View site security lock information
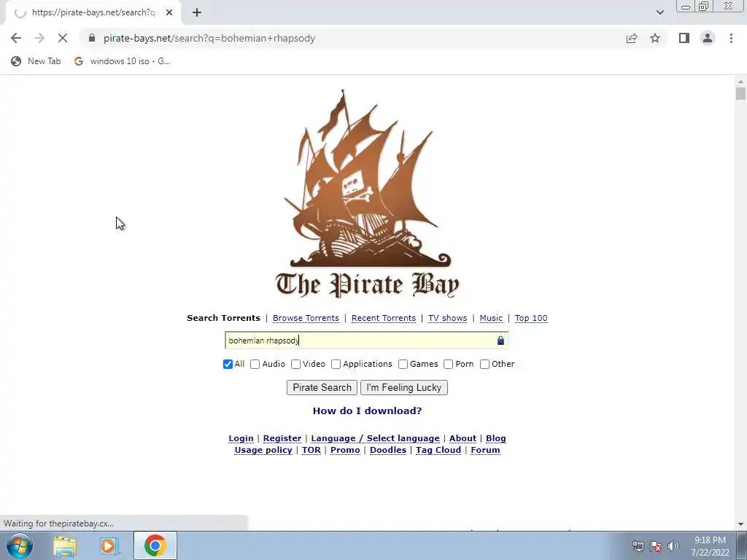This screenshot has height=560, width=747. [x=92, y=38]
